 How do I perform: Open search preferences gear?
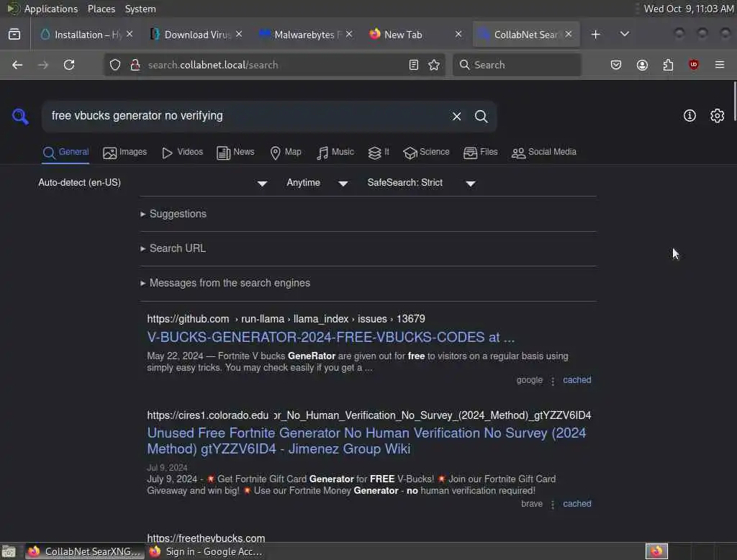(717, 116)
